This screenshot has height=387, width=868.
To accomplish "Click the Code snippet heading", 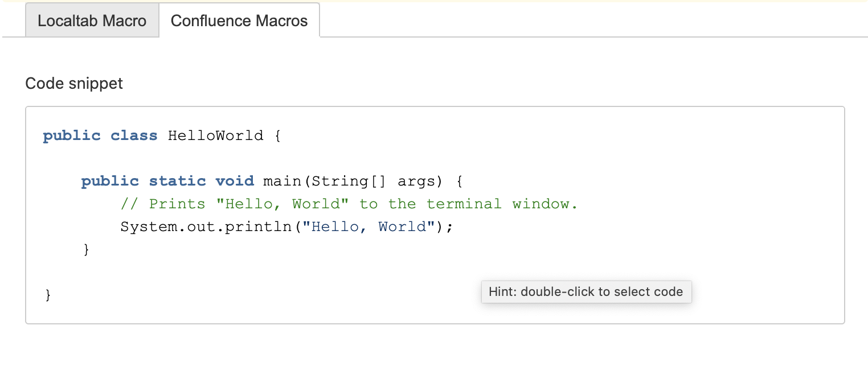I will tap(73, 83).
